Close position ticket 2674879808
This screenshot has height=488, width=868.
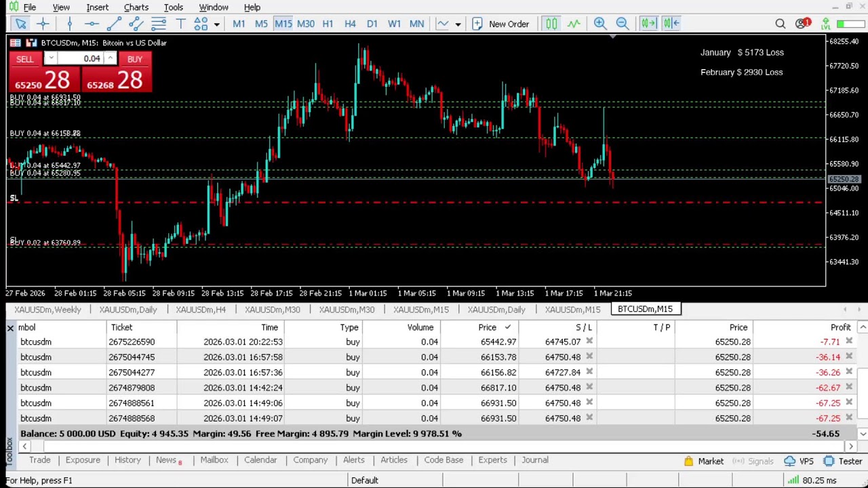(x=849, y=388)
